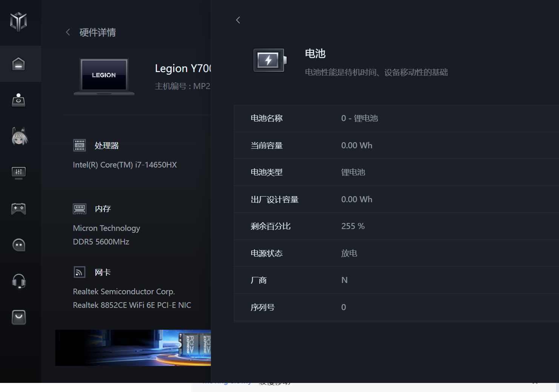Click the 序列号 row label
The width and height of the screenshot is (559, 392).
263,307
